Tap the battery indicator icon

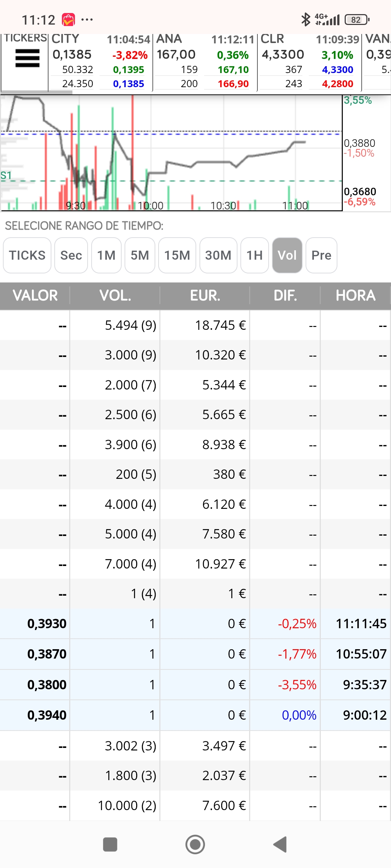coord(357,20)
